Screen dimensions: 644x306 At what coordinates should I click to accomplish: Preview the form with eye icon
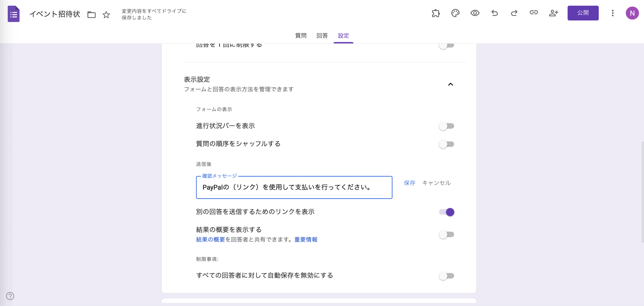tap(475, 13)
